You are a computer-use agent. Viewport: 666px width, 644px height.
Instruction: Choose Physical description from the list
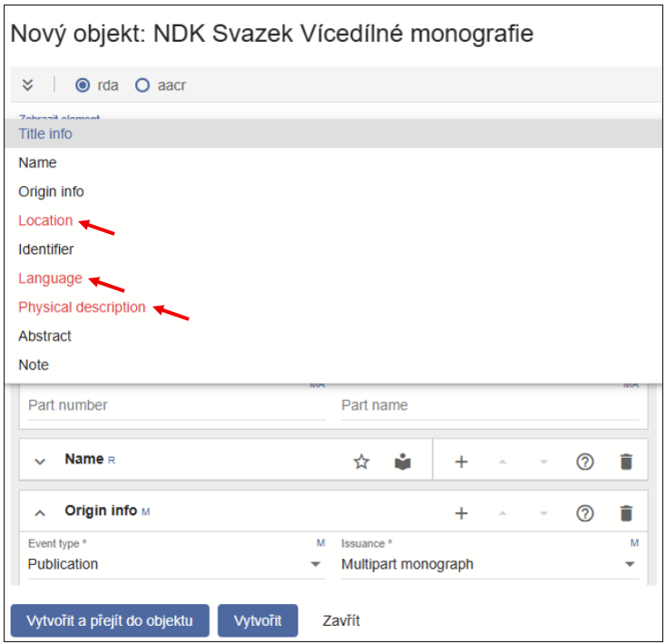click(82, 307)
